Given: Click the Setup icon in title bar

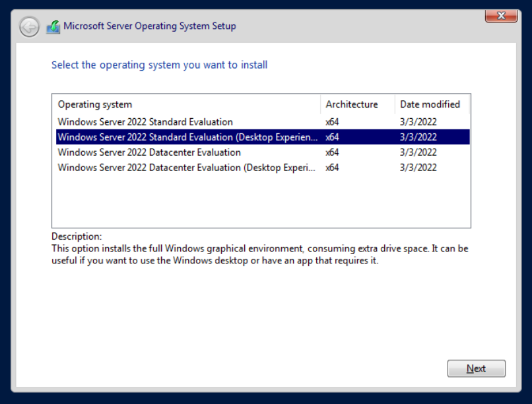Looking at the screenshot, I should pos(53,27).
